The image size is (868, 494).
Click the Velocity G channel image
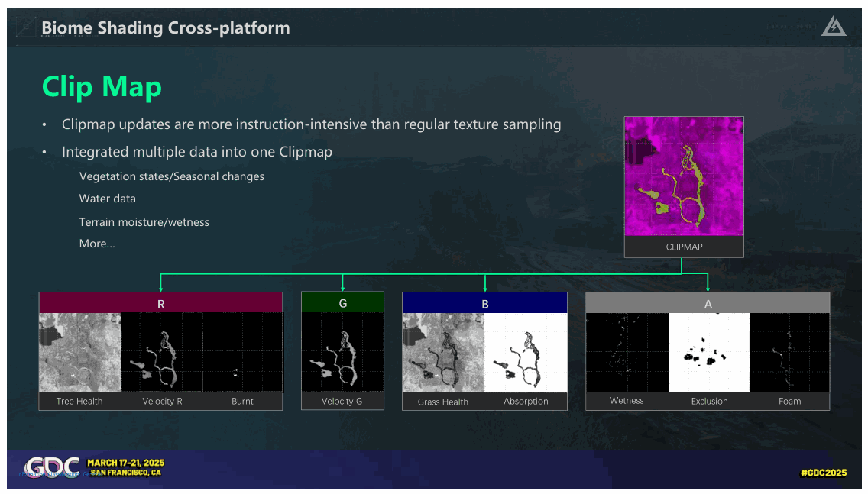tap(342, 352)
